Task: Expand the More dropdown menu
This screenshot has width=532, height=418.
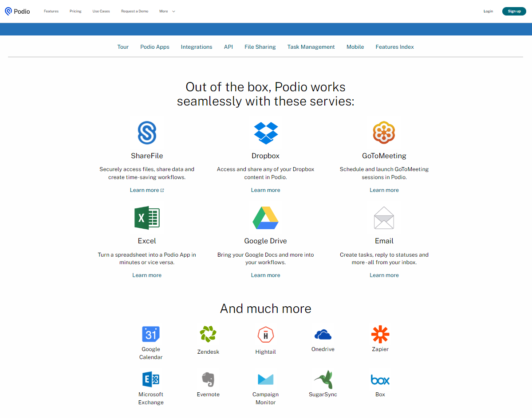Action: click(167, 11)
